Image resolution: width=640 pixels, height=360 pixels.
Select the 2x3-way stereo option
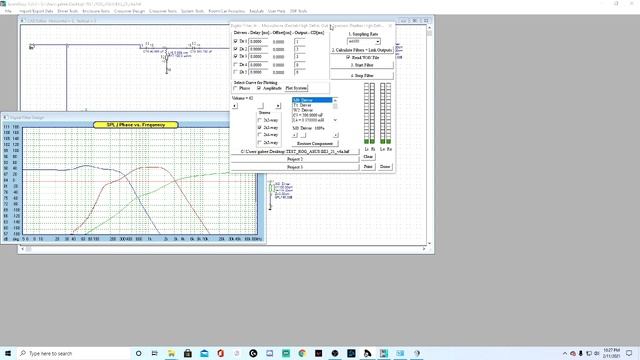click(260, 127)
